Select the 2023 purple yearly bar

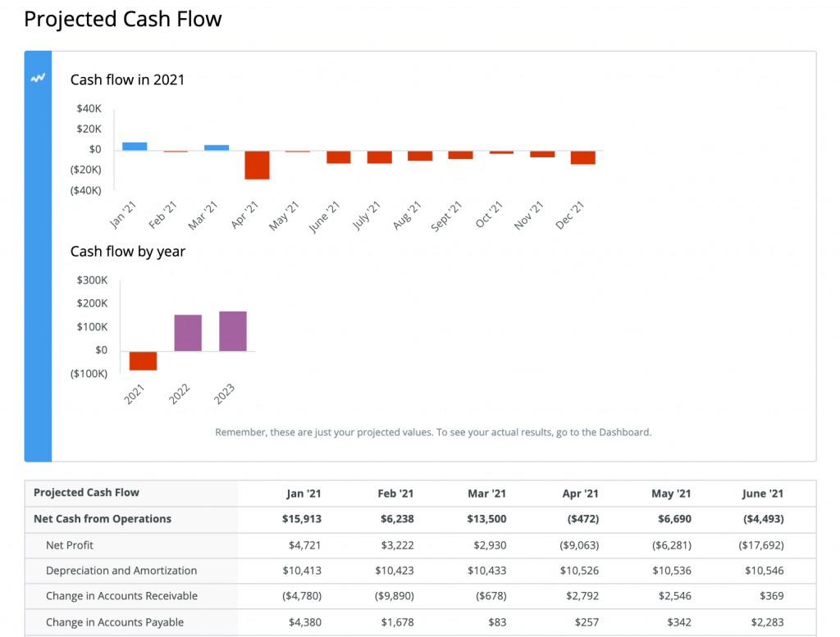point(233,331)
